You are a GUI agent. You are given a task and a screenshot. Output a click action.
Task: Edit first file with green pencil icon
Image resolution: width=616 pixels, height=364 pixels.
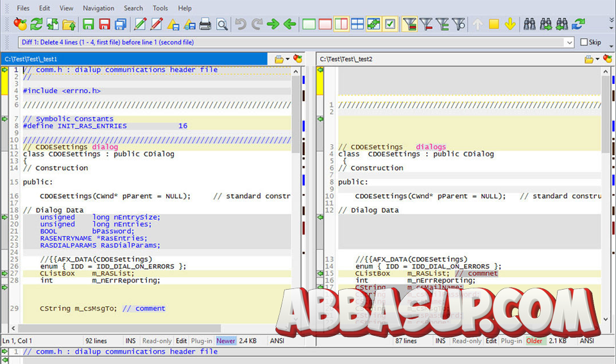(x=141, y=24)
